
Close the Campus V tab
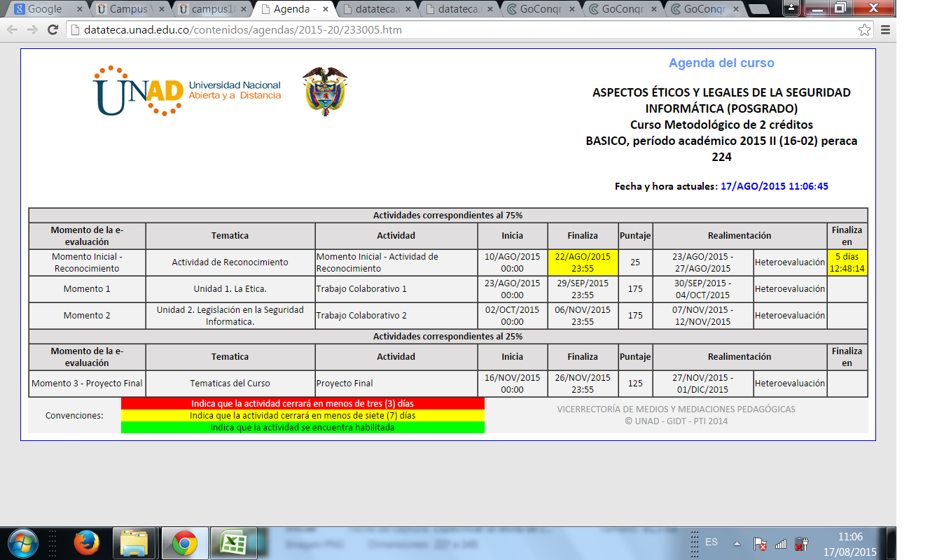[160, 10]
